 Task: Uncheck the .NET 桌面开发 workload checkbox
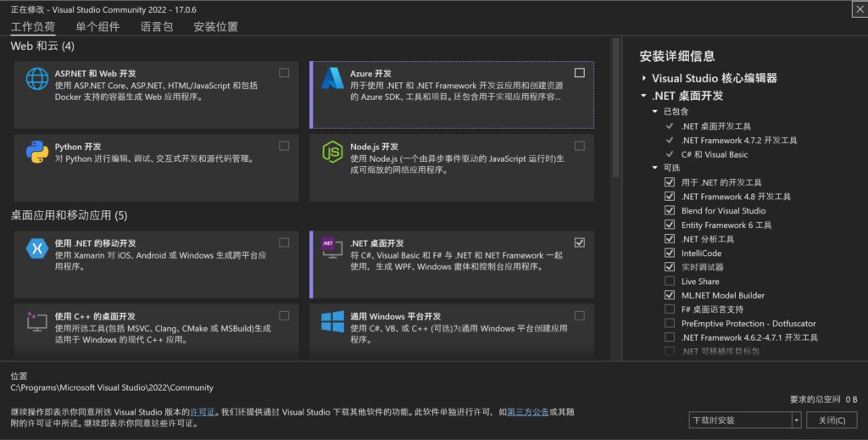point(579,242)
